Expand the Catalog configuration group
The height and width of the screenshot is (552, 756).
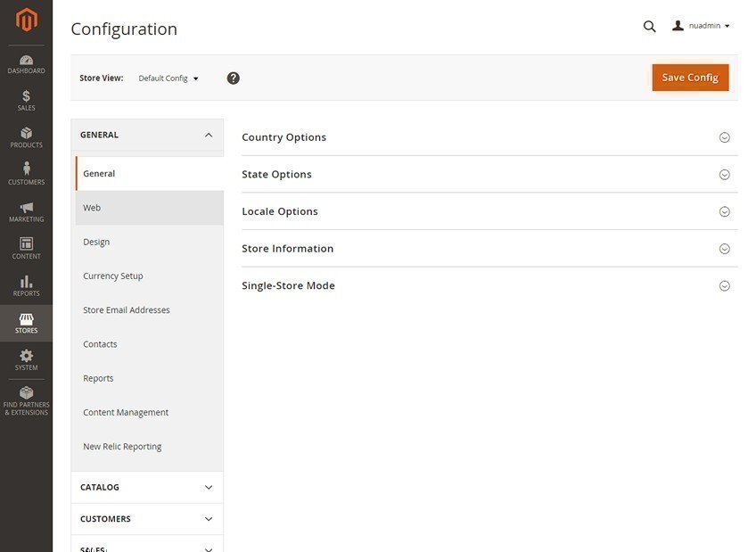coord(147,488)
